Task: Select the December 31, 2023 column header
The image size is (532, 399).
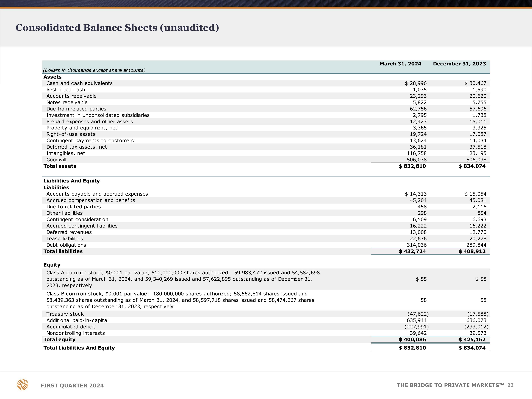Action: point(459,64)
